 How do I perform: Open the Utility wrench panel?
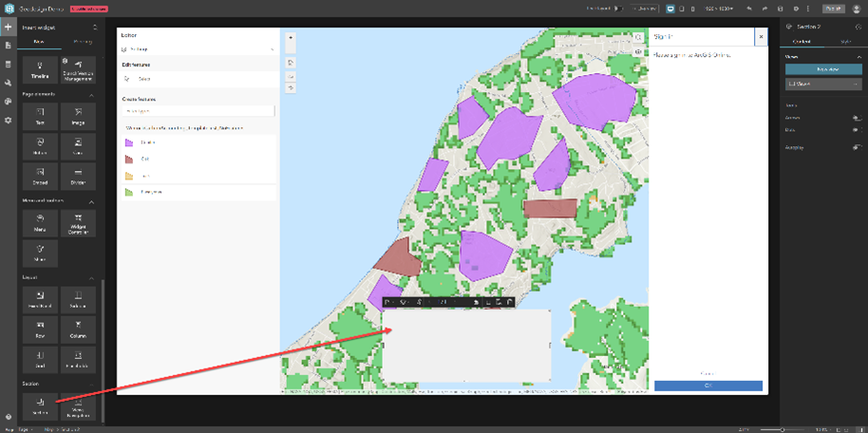8,83
